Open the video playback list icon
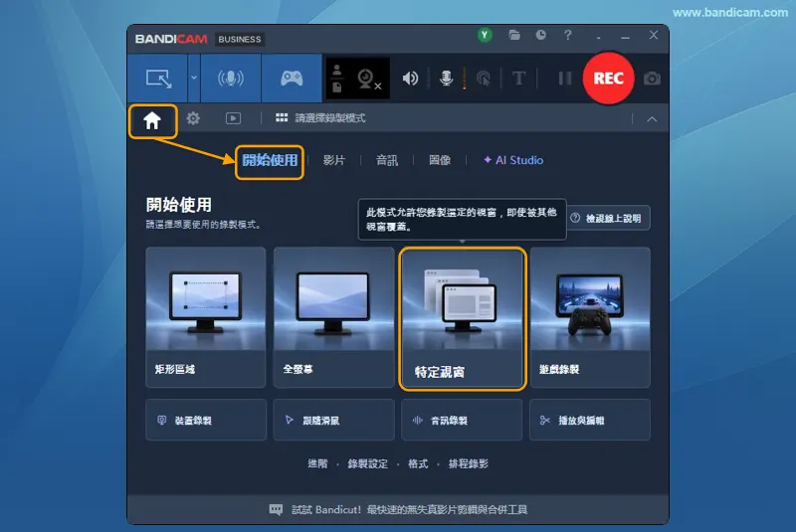The width and height of the screenshot is (796, 532). pyautogui.click(x=233, y=118)
